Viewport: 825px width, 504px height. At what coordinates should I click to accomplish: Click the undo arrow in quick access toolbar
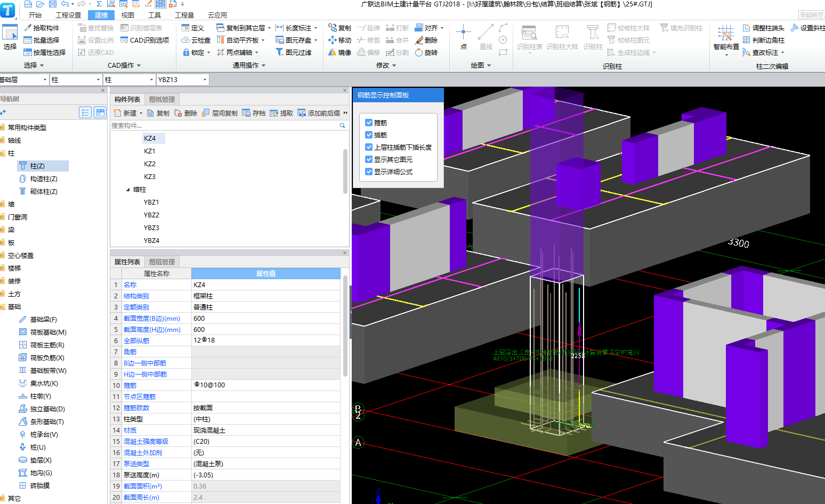[x=65, y=4]
